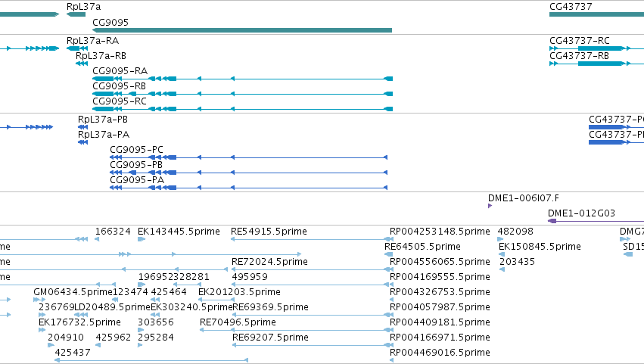Select the CG9095-PA protein track line
This screenshot has width=644, height=364.
pyautogui.click(x=248, y=188)
